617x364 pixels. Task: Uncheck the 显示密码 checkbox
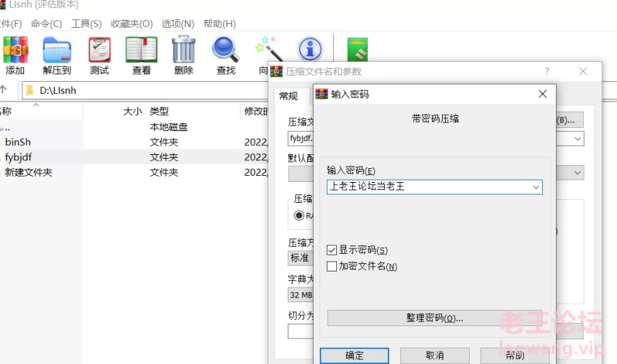pos(332,250)
